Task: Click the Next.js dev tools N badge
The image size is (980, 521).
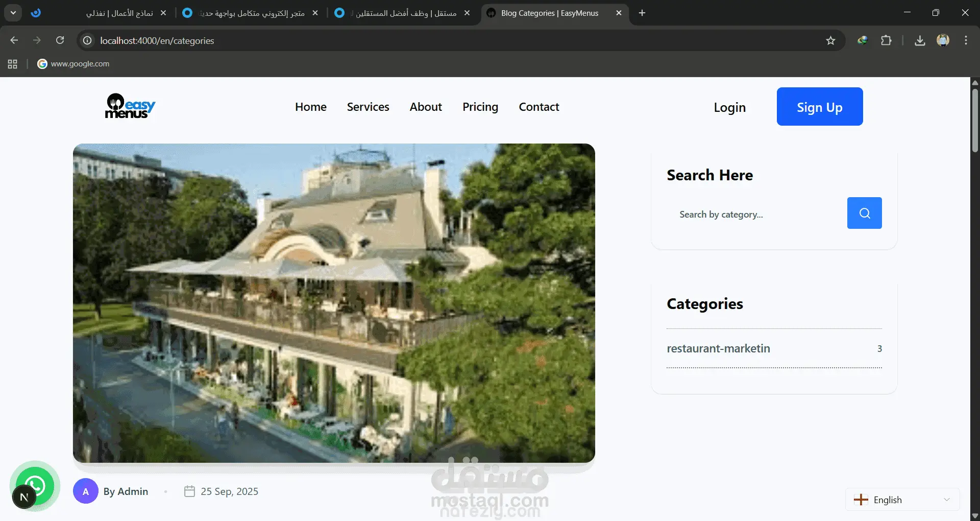Action: click(x=24, y=497)
